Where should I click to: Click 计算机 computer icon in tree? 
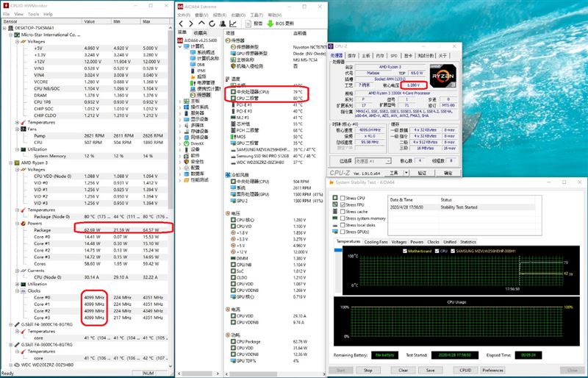click(x=187, y=46)
